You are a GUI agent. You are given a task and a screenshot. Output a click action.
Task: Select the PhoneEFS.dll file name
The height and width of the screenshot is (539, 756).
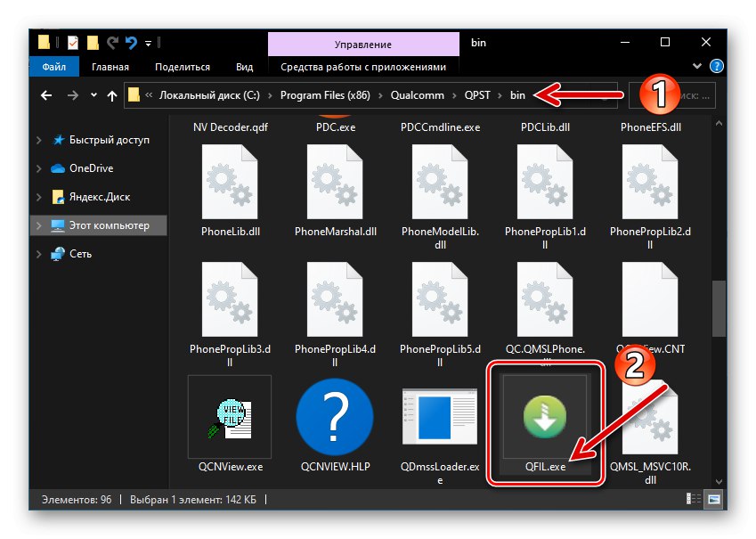[650, 127]
